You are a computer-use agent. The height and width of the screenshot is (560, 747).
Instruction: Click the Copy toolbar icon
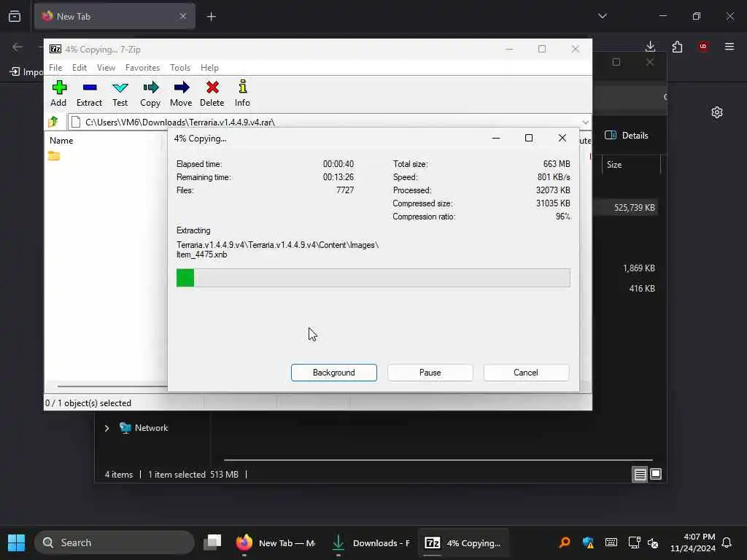tap(150, 93)
